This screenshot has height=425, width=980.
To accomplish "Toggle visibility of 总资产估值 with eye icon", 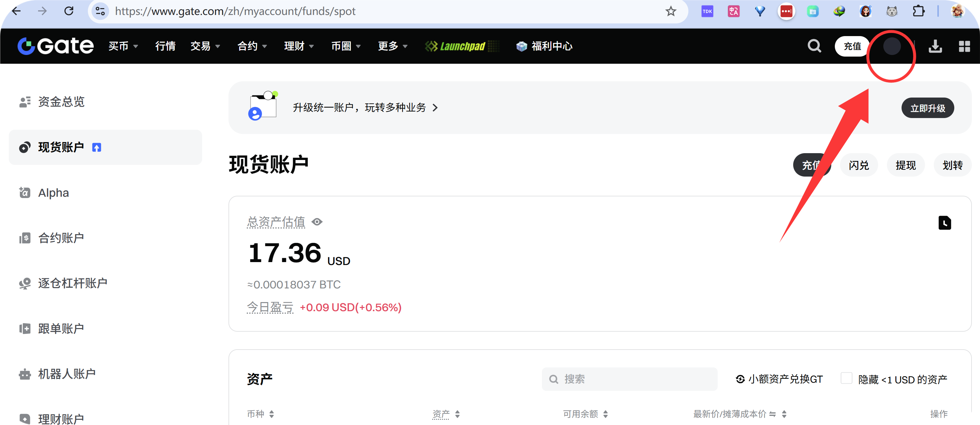I will coord(317,222).
